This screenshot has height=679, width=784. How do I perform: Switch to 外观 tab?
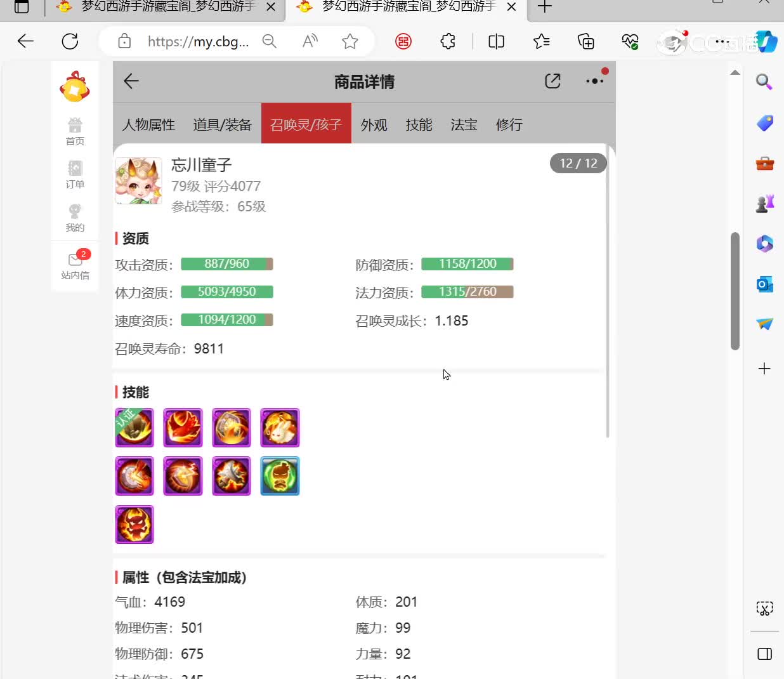coord(374,124)
